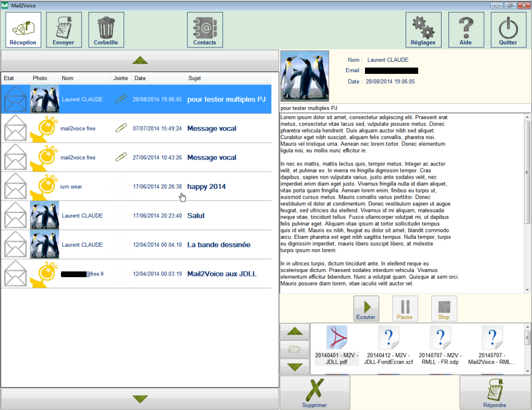Image resolution: width=532 pixels, height=410 pixels.
Task: Click penguin photo in 'La bande dessinée' row
Action: tap(45, 245)
